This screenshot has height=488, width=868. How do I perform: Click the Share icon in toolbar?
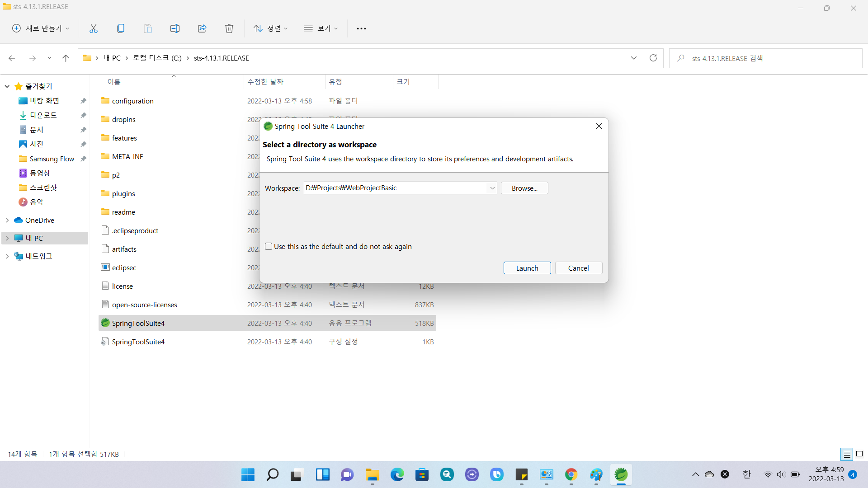202,28
